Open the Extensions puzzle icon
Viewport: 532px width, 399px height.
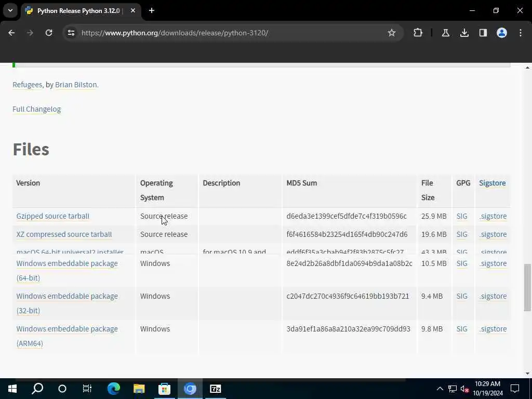coord(418,33)
